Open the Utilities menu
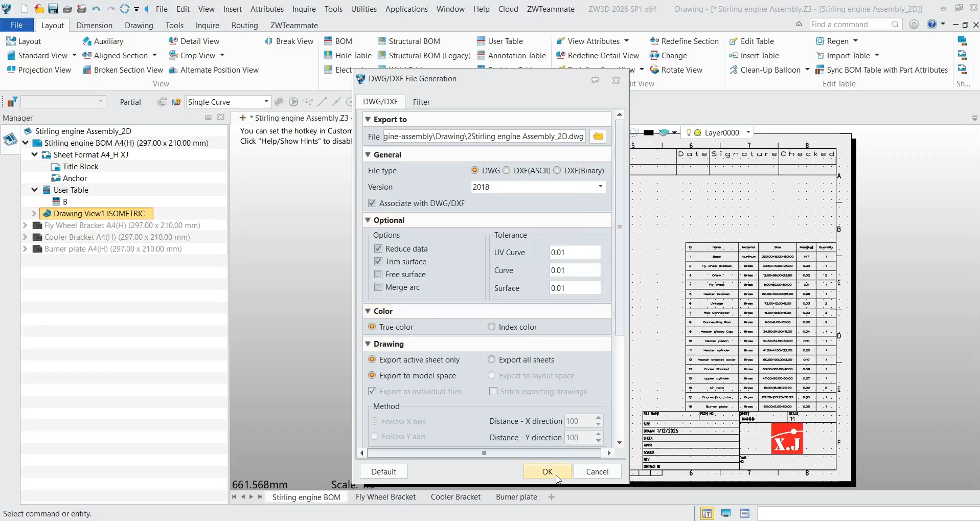Screen dimensions: 980x521 pyautogui.click(x=363, y=9)
